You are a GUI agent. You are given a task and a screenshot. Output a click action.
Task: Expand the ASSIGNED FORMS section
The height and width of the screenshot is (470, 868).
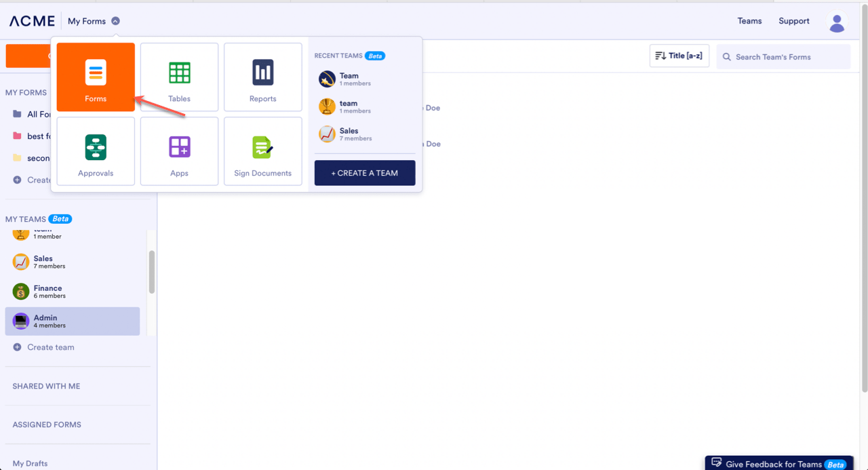tap(47, 425)
